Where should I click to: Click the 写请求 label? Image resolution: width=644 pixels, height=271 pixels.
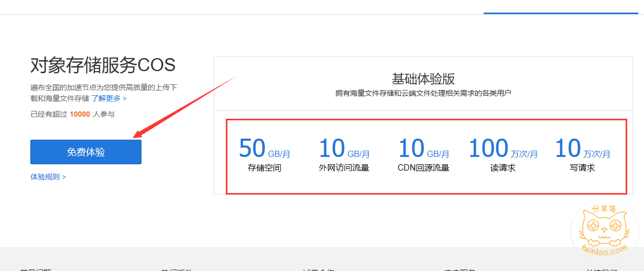pos(583,168)
